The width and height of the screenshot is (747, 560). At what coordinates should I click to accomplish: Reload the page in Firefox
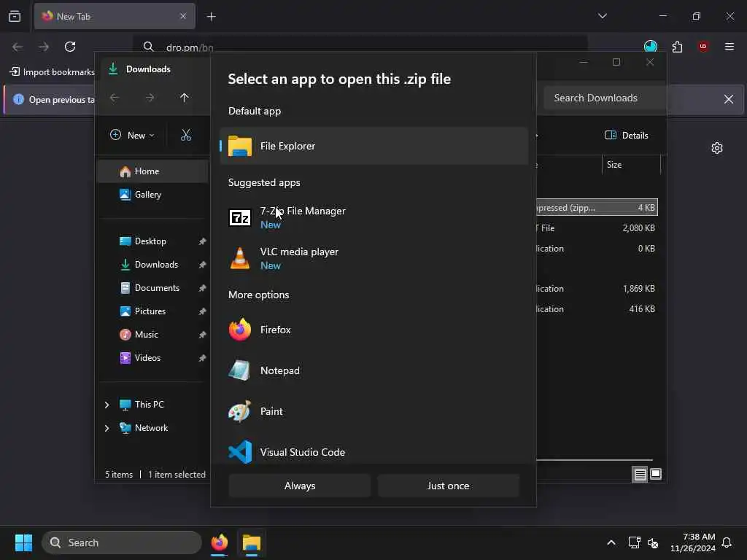[x=70, y=47]
